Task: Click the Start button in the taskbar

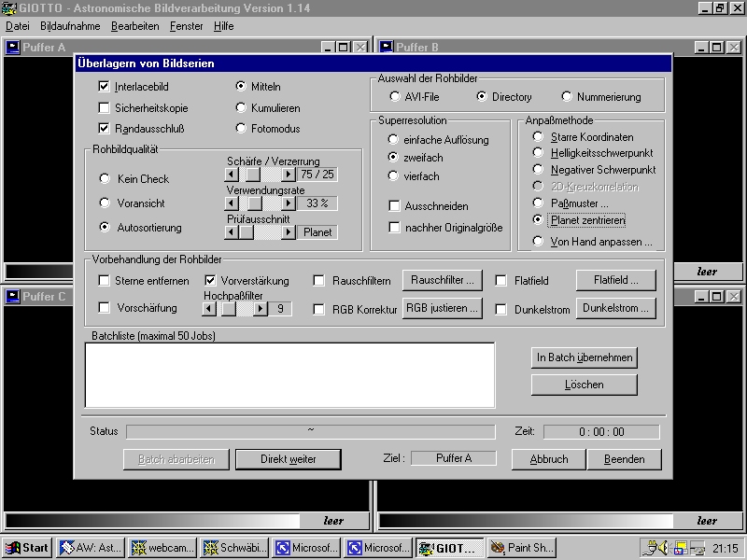Action: (x=27, y=548)
